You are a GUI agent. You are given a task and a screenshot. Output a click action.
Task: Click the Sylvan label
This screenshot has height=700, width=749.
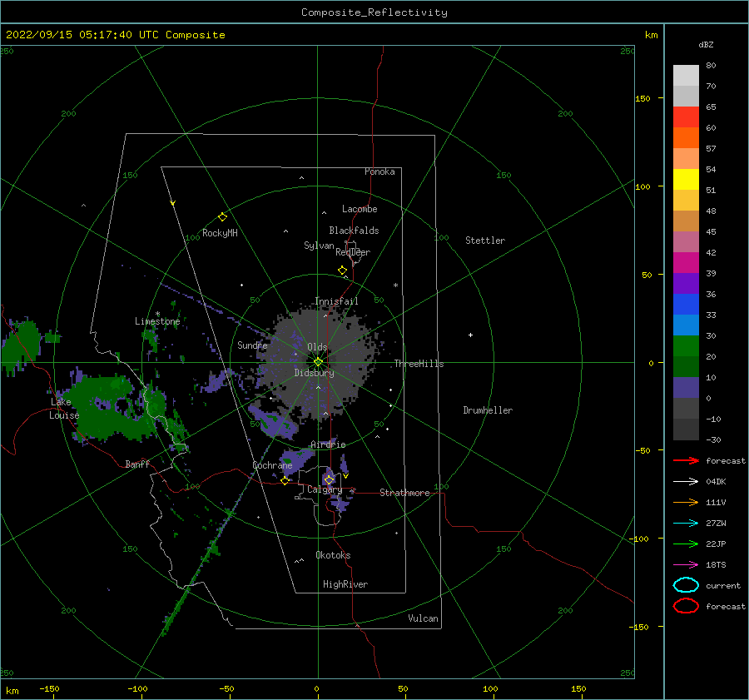point(319,246)
